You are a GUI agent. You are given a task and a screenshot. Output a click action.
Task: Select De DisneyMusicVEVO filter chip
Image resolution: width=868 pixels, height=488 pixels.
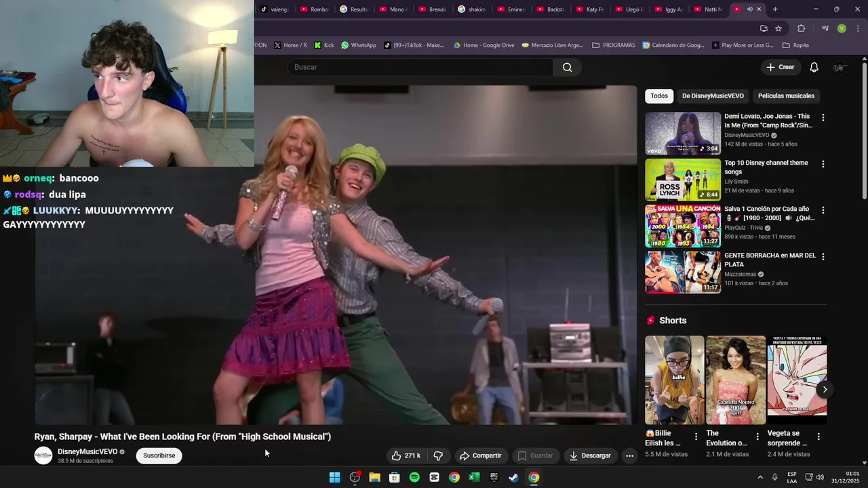click(713, 96)
